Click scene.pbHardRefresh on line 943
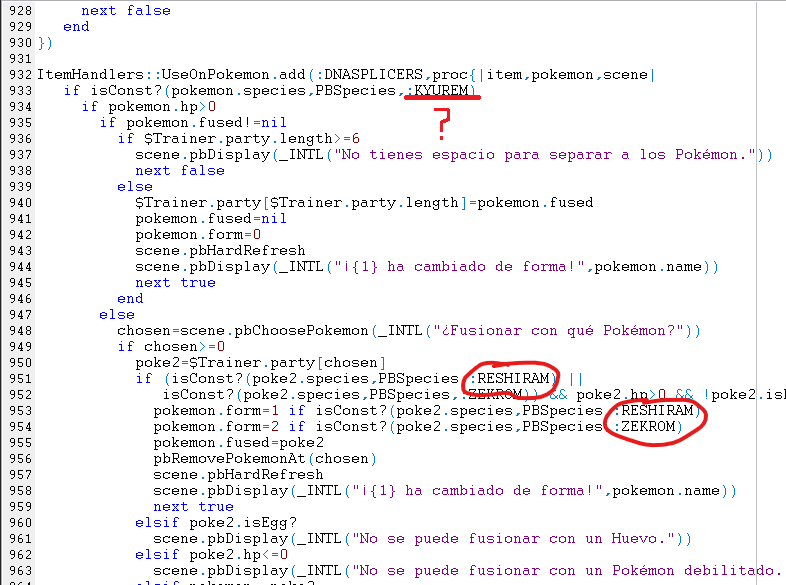The width and height of the screenshot is (786, 585). coord(220,251)
